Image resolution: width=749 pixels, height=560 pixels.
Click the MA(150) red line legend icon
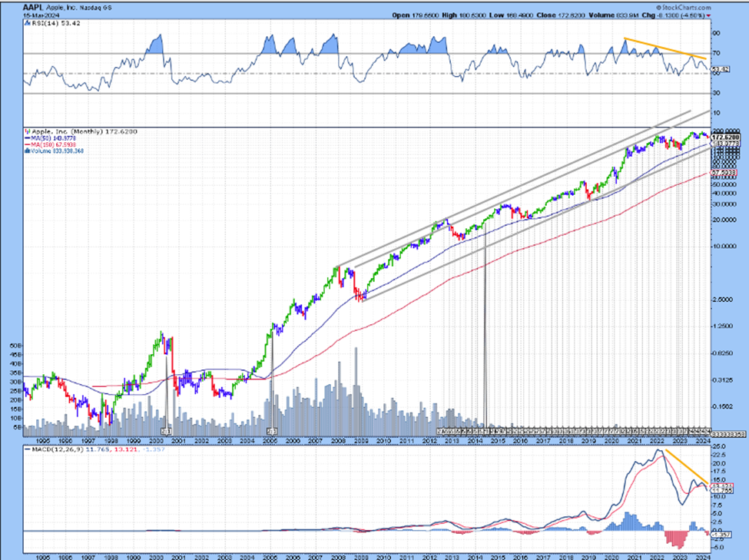pos(29,144)
